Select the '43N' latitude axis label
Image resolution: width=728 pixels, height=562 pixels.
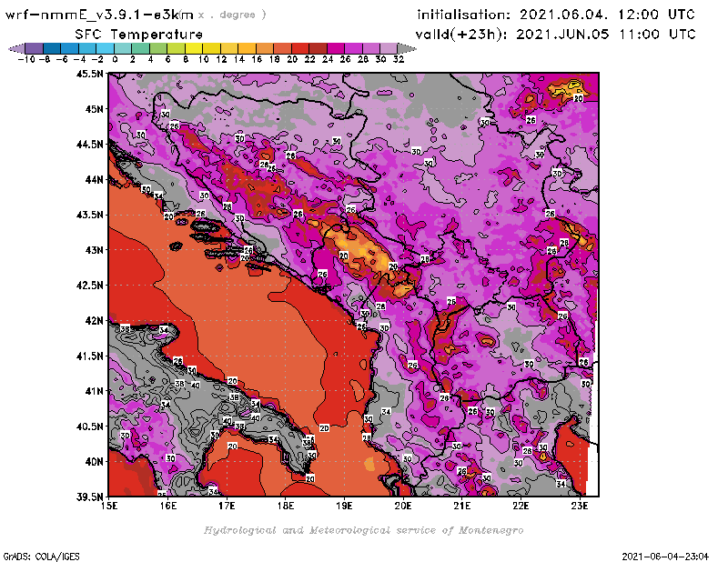coord(95,250)
